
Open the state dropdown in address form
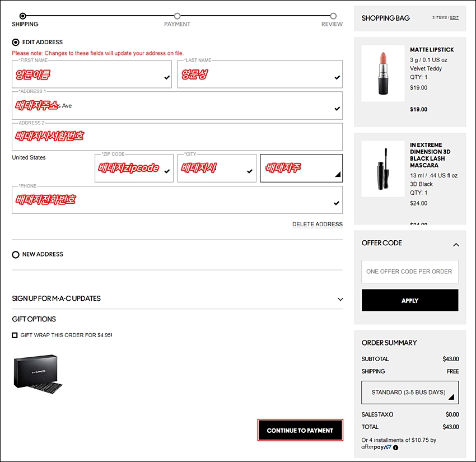tap(301, 168)
